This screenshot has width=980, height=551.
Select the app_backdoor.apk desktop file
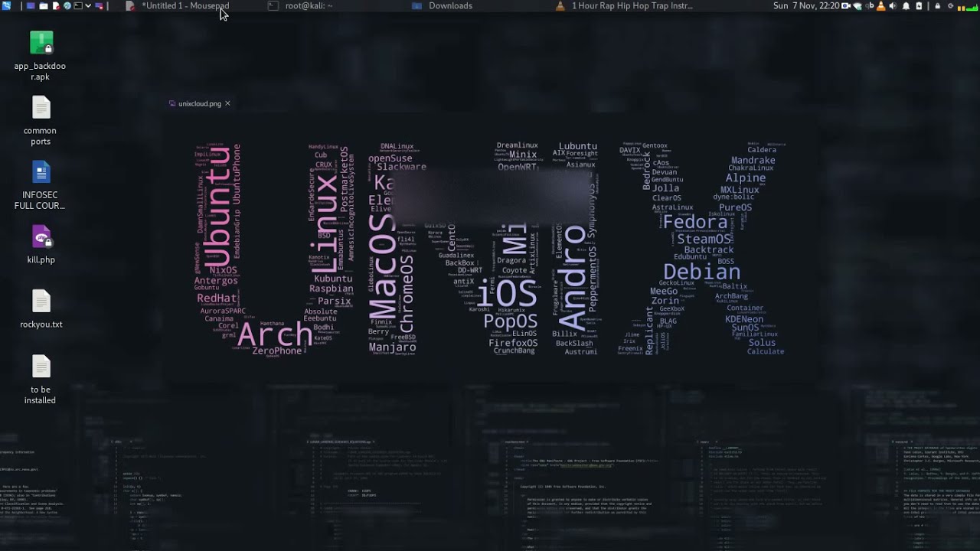[41, 56]
